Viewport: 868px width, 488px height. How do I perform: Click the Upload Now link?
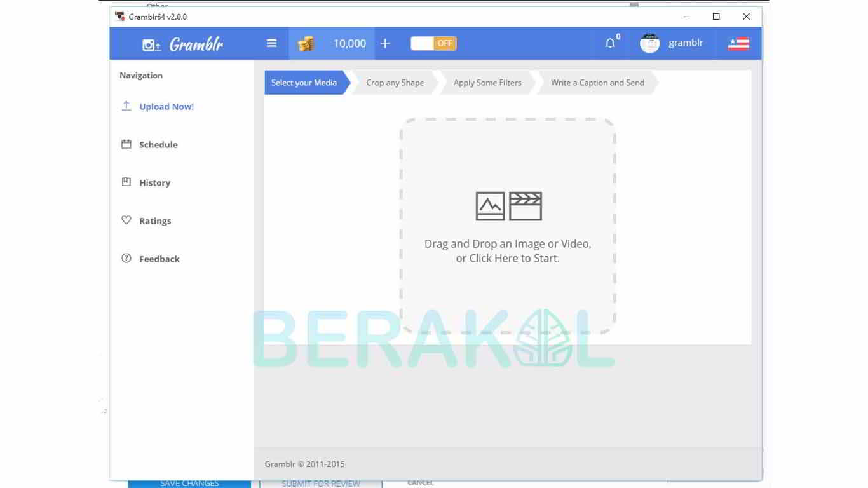tap(166, 106)
